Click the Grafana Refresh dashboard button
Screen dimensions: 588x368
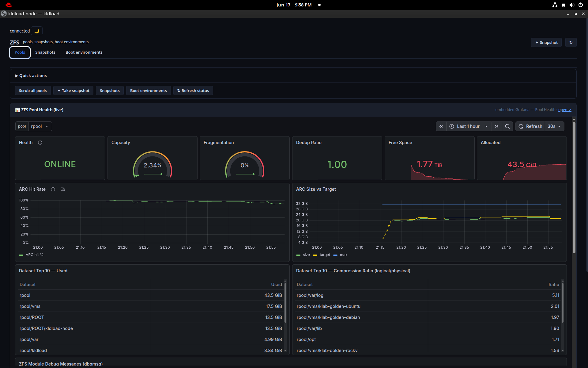(530, 126)
